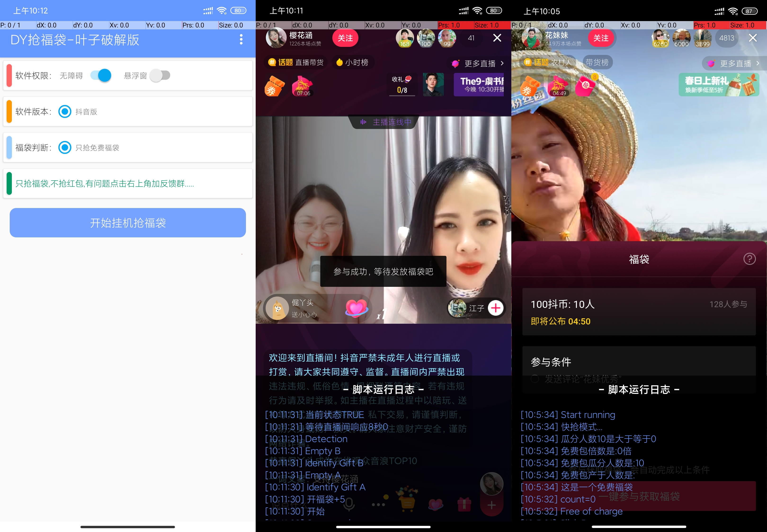This screenshot has width=767, height=532.
Task: Tap battery indicator showing 87
Action: coord(750,11)
